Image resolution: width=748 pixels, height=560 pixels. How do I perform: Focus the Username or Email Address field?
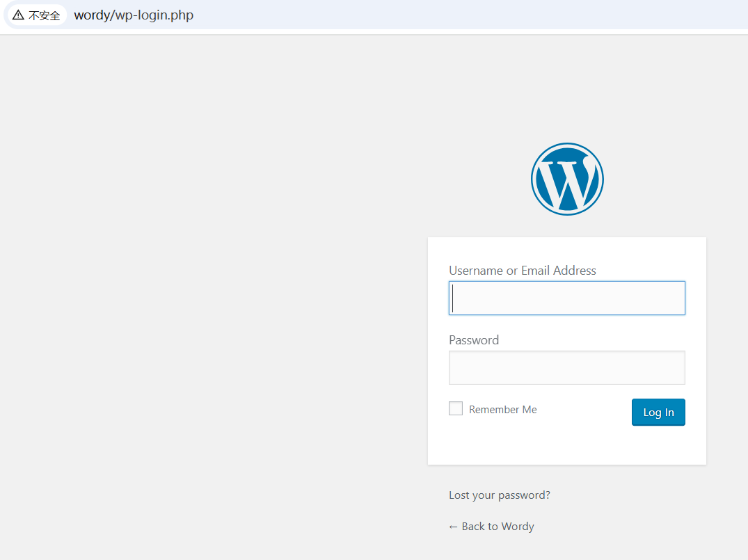566,298
